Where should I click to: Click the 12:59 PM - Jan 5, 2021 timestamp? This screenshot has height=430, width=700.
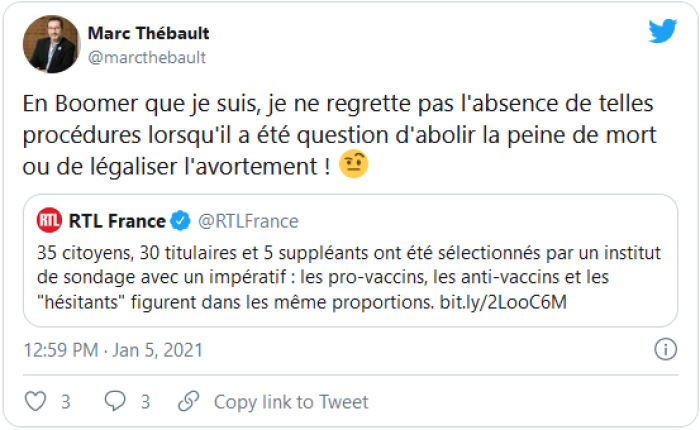coord(113,350)
